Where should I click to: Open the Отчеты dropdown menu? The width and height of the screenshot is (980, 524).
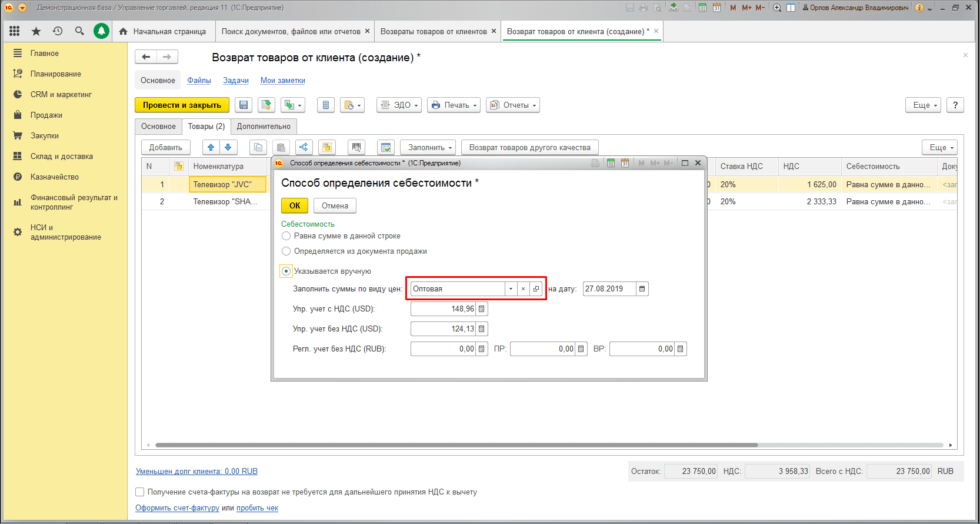pos(513,105)
